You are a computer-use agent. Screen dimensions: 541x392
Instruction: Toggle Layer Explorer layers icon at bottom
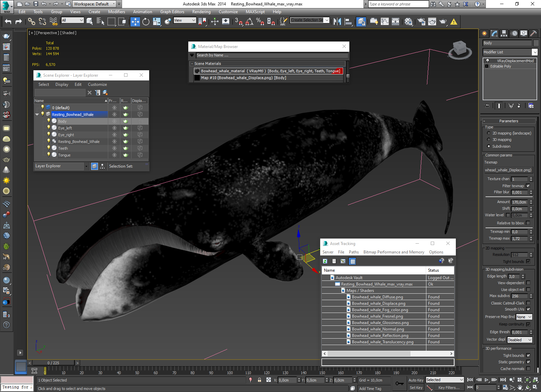[94, 166]
